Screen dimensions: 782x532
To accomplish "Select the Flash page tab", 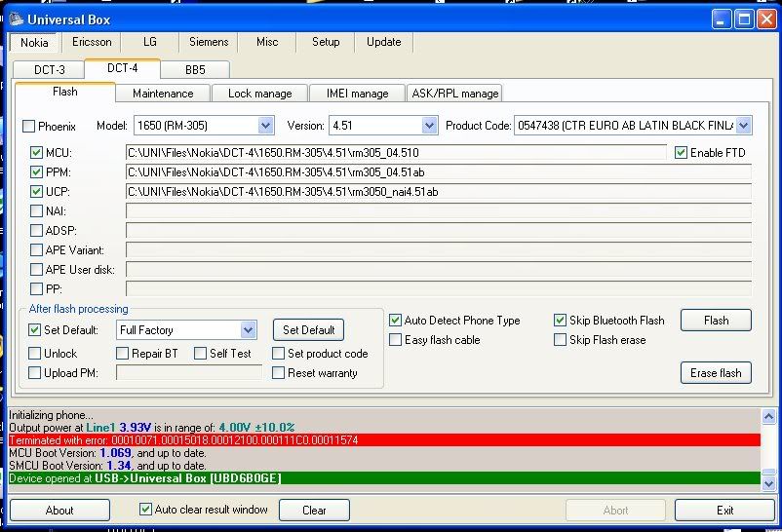I will (x=65, y=92).
